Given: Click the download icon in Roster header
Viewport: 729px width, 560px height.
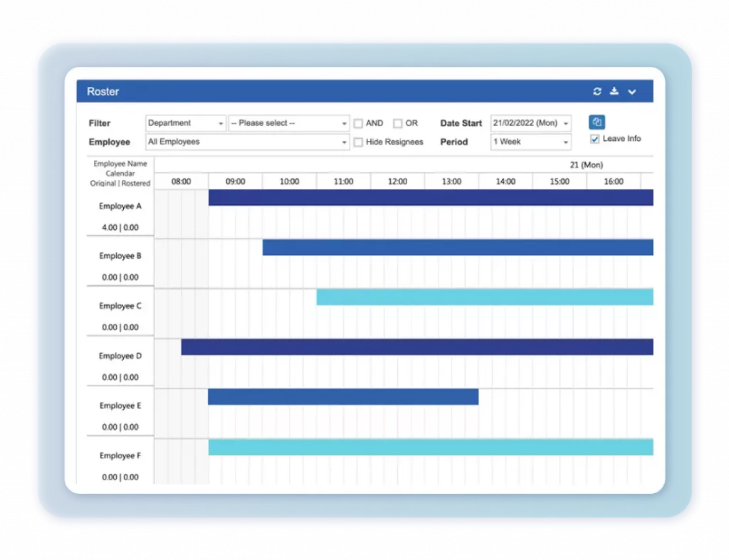Looking at the screenshot, I should point(614,91).
